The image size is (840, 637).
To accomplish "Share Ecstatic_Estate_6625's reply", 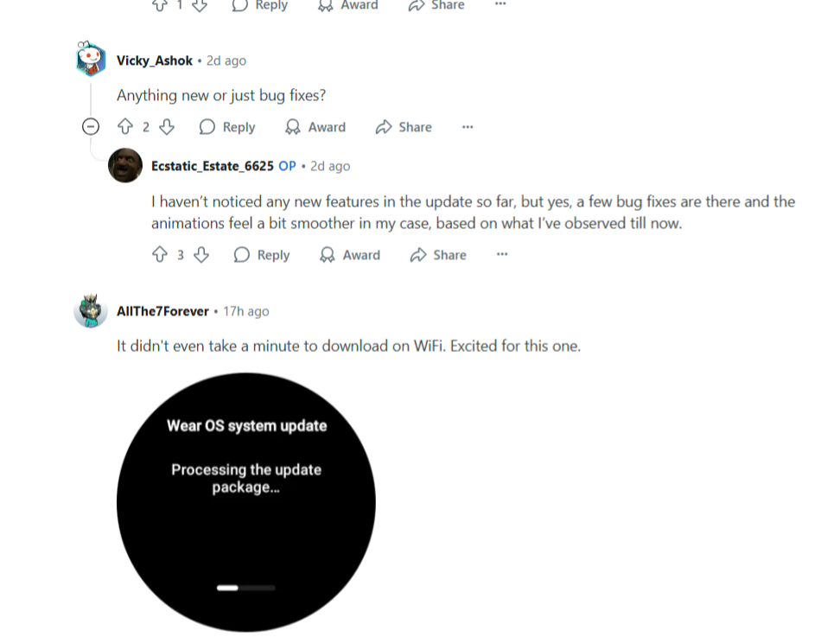I will click(438, 254).
